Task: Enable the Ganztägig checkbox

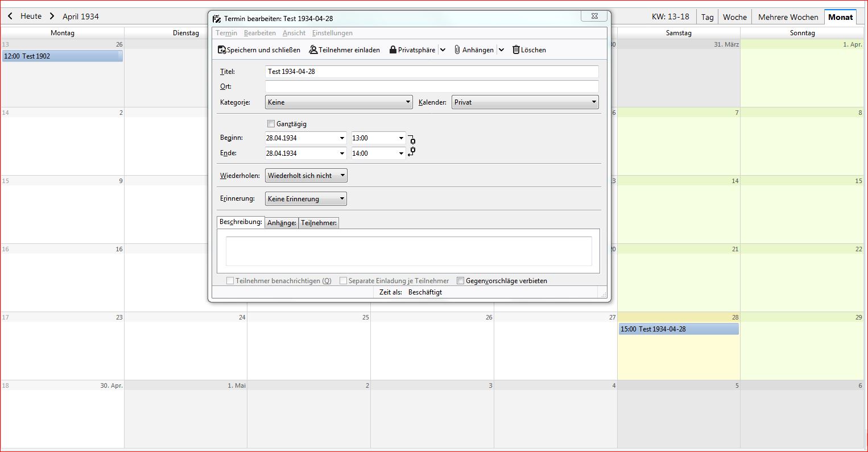Action: tap(271, 124)
